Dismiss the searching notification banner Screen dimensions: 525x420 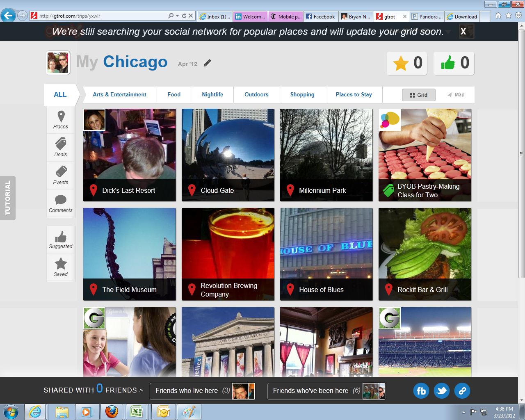click(x=463, y=32)
